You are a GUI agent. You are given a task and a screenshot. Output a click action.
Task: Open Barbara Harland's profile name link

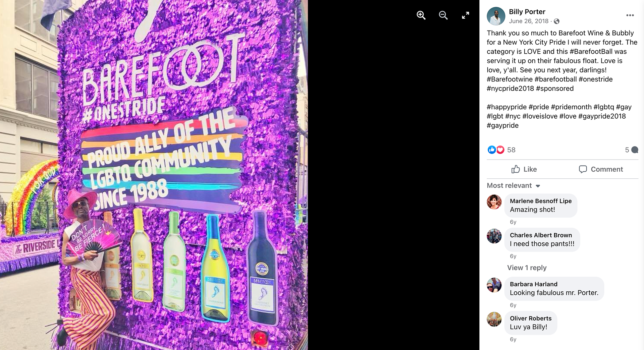534,284
